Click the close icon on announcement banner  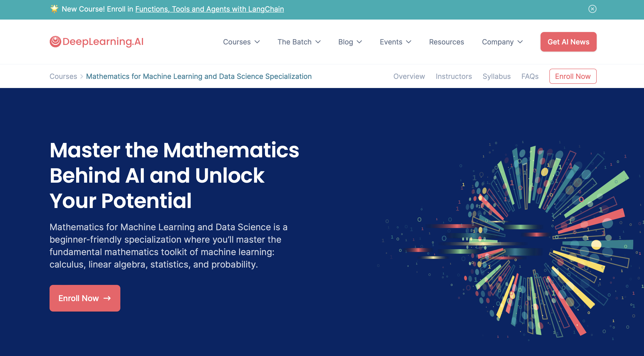[592, 8]
